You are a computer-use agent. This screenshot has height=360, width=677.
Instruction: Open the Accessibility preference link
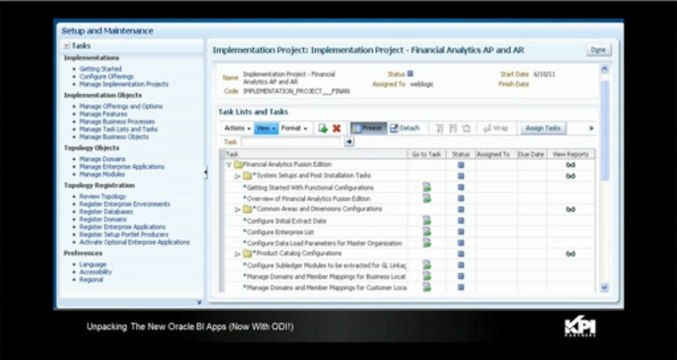[x=95, y=272]
